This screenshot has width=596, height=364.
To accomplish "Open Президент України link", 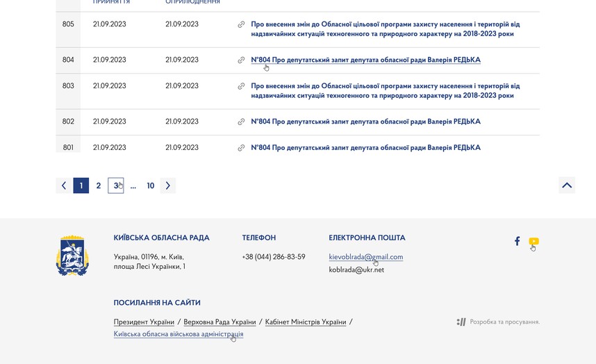I will click(x=144, y=322).
